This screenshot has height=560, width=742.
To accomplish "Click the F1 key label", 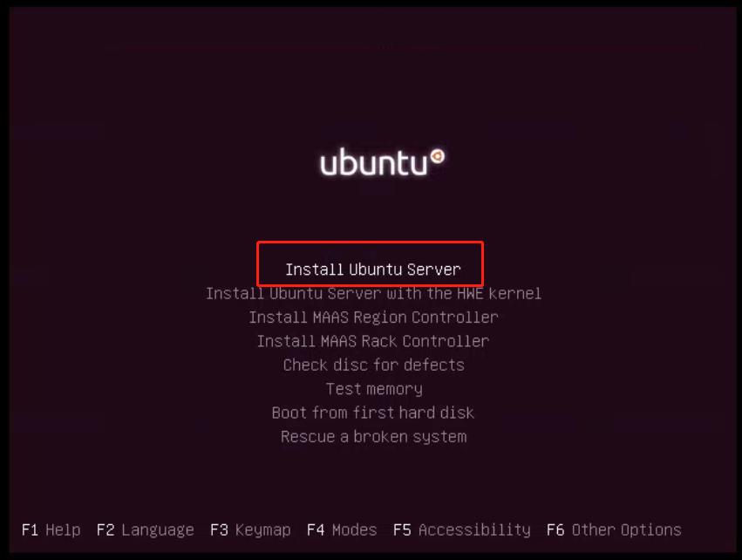I will (x=30, y=529).
